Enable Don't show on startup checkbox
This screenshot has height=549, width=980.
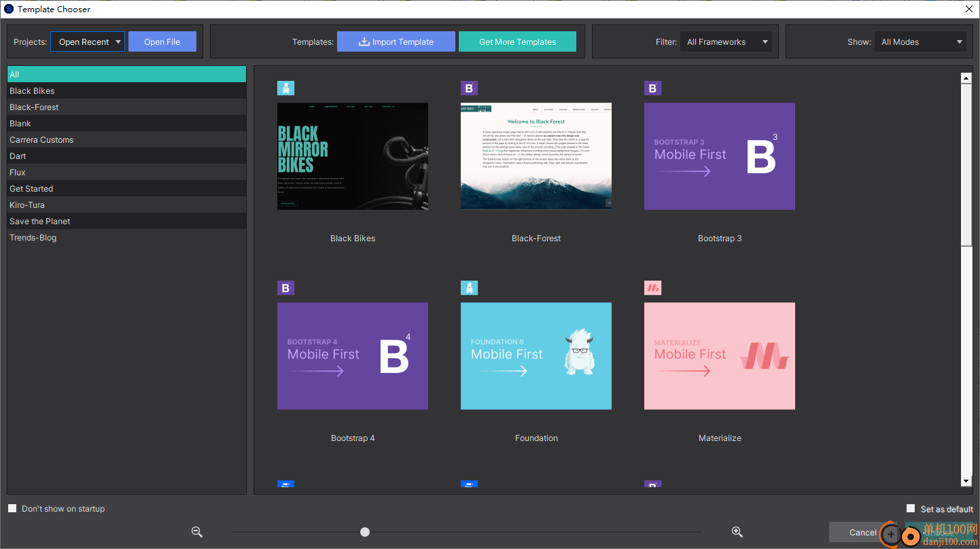pos(12,508)
